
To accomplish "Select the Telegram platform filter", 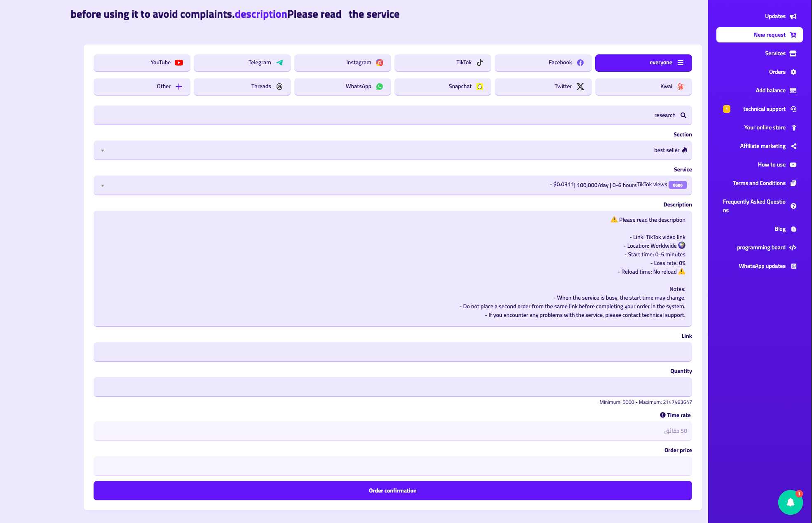I will point(242,63).
